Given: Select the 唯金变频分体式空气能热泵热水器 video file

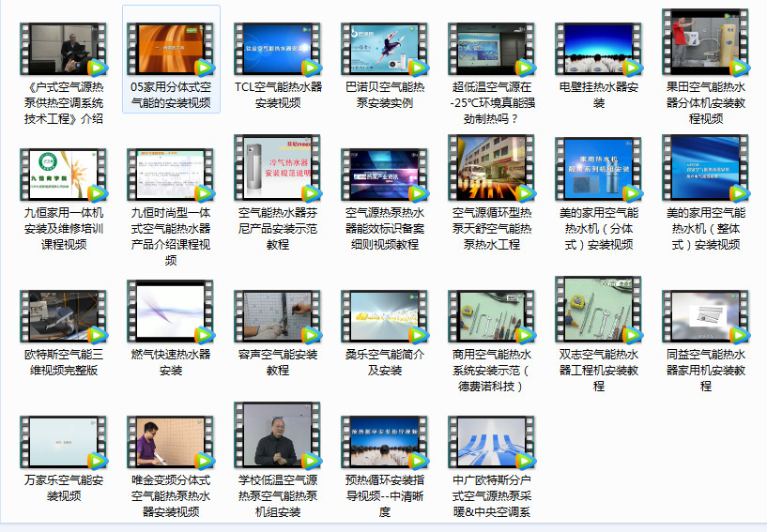Looking at the screenshot, I should (171, 442).
